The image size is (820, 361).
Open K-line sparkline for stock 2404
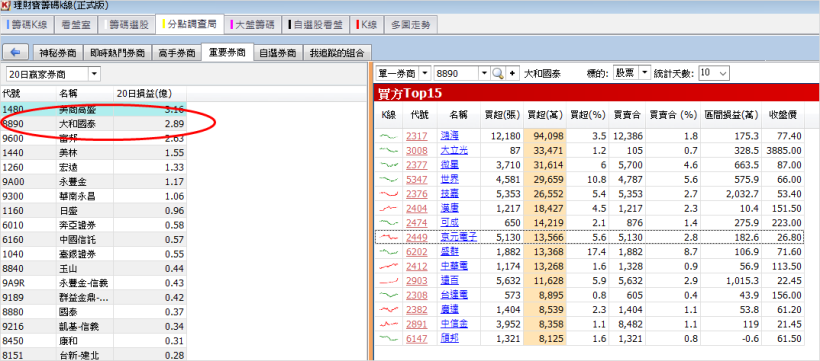tap(389, 208)
